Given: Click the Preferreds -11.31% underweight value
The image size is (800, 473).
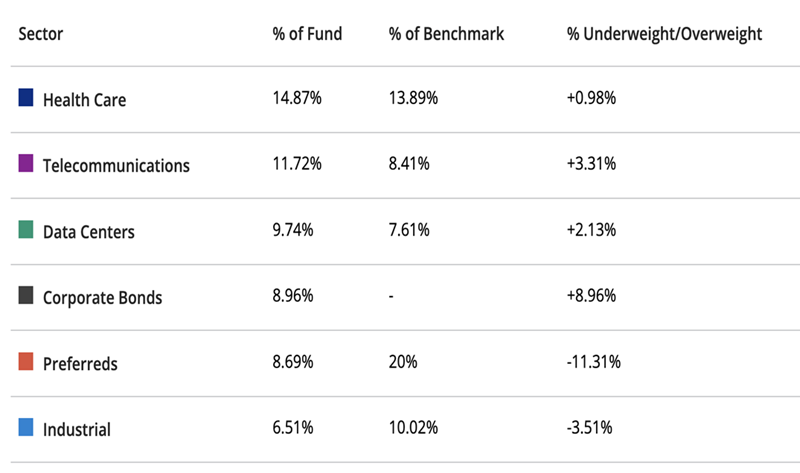Looking at the screenshot, I should pyautogui.click(x=593, y=362).
